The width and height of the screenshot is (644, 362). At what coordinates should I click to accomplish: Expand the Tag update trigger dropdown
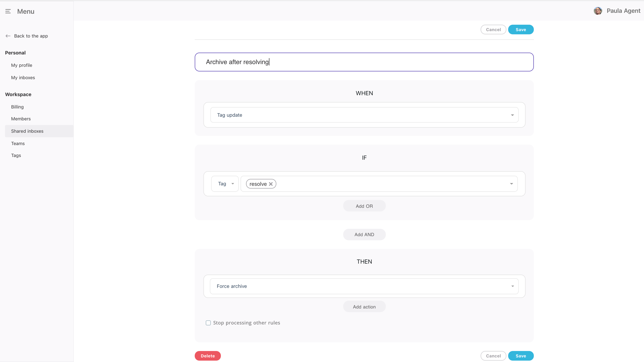point(512,115)
